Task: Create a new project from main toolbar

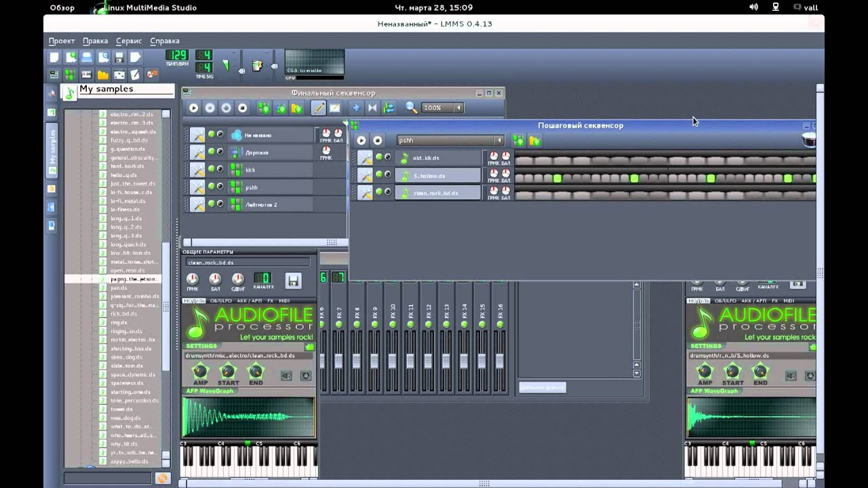Action: 54,58
